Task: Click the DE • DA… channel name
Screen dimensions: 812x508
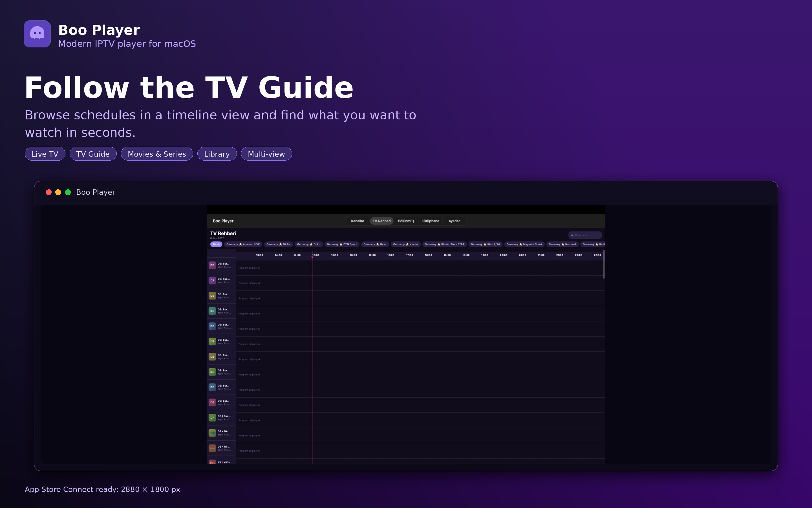Action: click(x=224, y=432)
